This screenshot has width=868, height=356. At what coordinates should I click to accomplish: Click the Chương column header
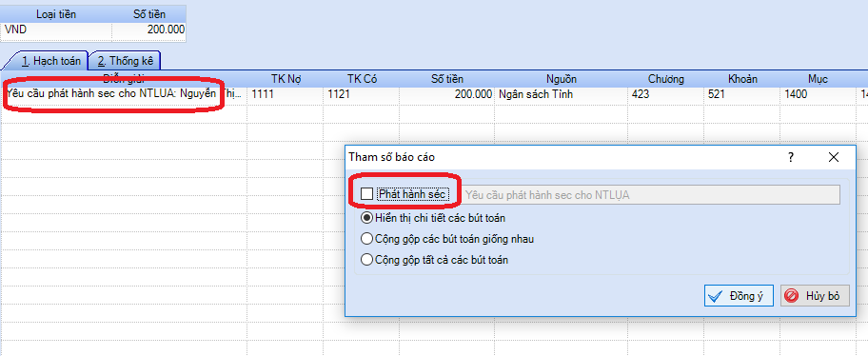[666, 79]
